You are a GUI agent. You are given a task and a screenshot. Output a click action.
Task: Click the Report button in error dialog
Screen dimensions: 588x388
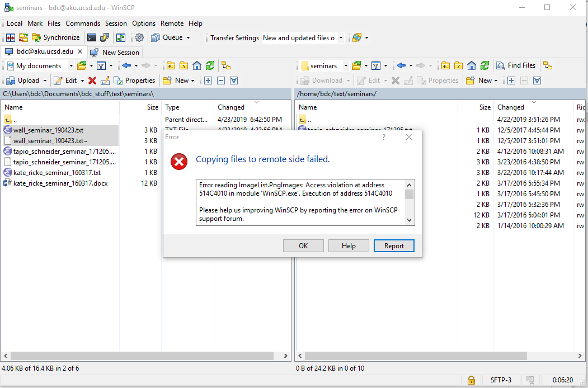pos(394,246)
